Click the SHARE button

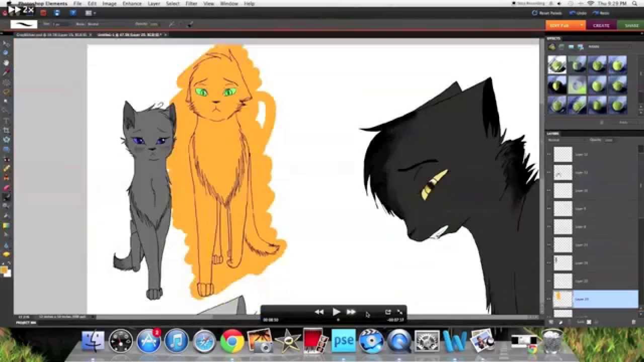coord(631,25)
